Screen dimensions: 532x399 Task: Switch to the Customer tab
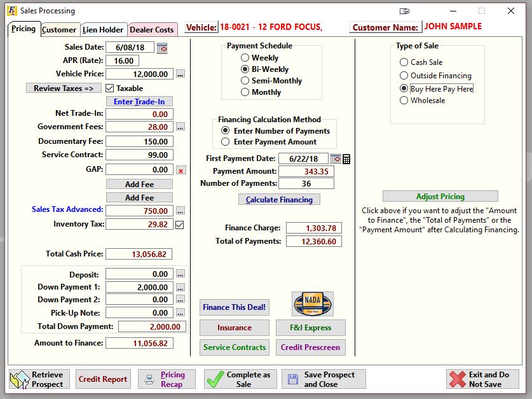(60, 29)
